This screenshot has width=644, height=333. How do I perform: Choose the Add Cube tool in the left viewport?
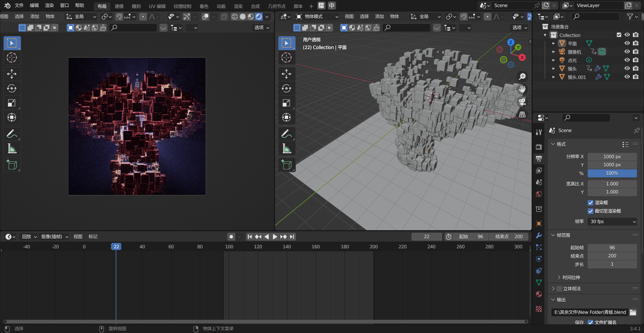[x=12, y=164]
